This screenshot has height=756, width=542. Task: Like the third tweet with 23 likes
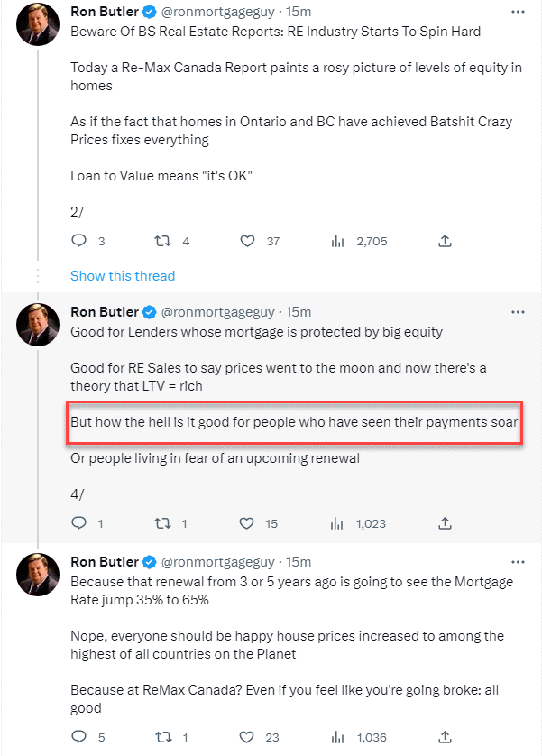(x=247, y=737)
